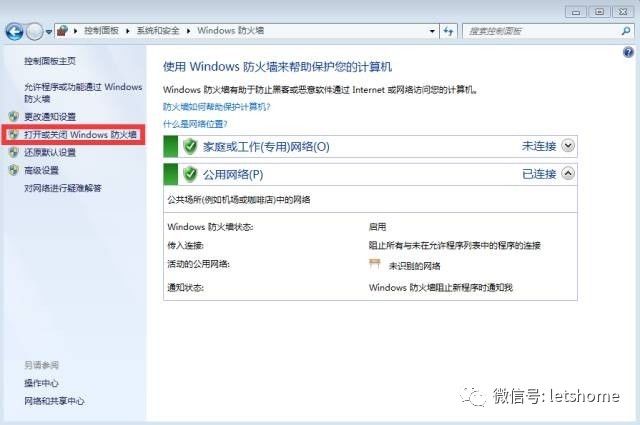Click the 家庭或工作(专用)网络(O) heading

pos(266,147)
